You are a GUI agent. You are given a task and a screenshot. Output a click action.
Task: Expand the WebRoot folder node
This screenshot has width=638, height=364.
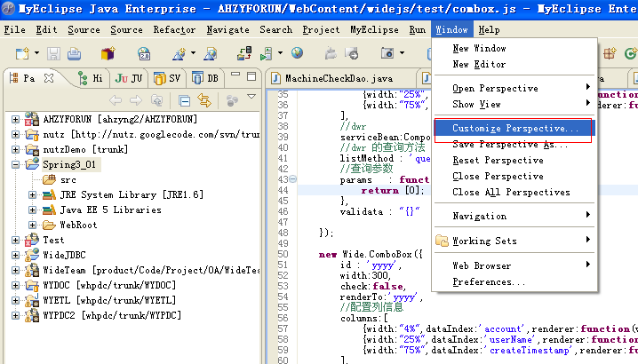33,226
